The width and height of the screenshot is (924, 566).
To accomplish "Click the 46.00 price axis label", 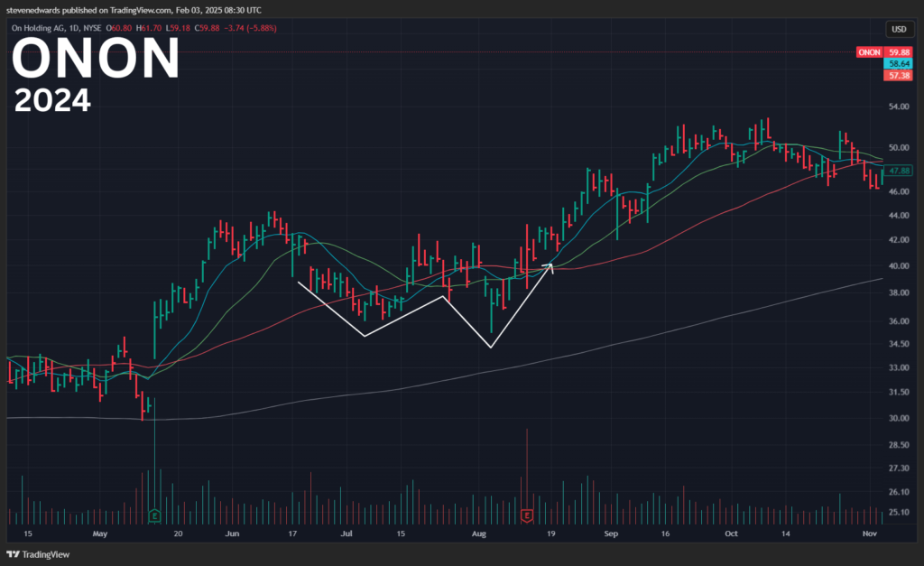I will tap(899, 191).
